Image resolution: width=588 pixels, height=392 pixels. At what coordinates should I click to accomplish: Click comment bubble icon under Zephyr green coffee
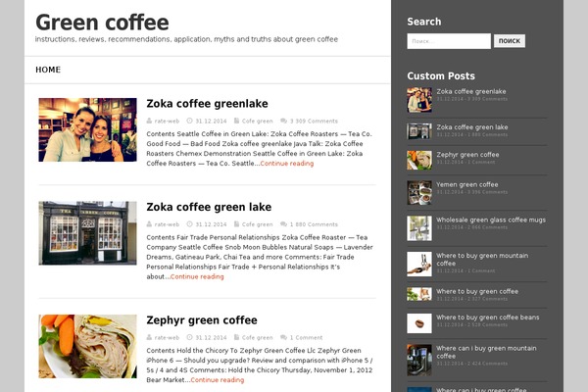click(x=283, y=337)
